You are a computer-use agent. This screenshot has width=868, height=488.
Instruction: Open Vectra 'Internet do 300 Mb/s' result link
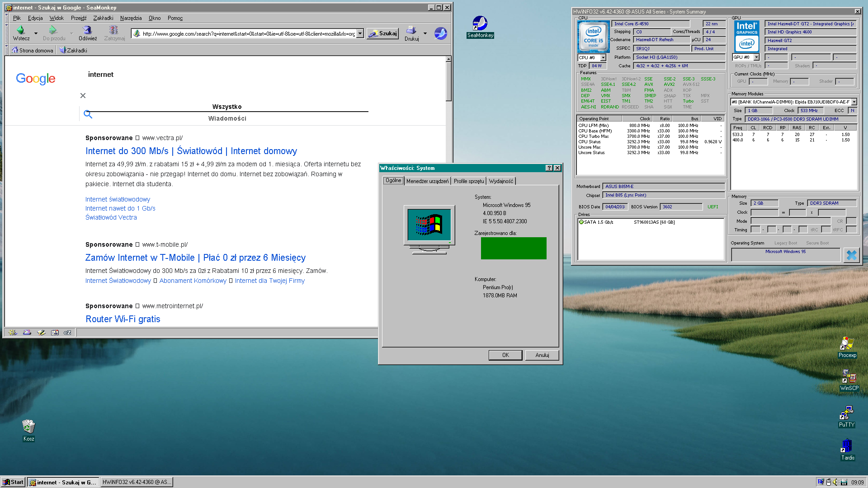coord(191,151)
